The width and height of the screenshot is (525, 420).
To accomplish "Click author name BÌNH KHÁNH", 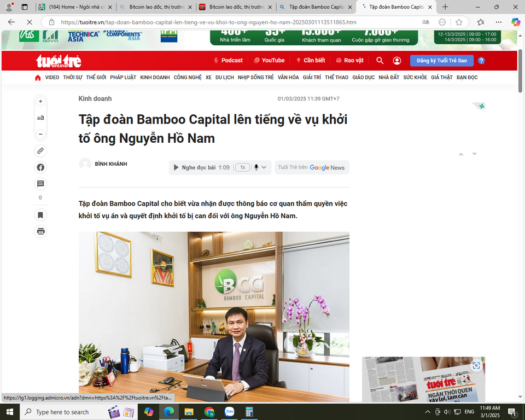I will point(111,164).
